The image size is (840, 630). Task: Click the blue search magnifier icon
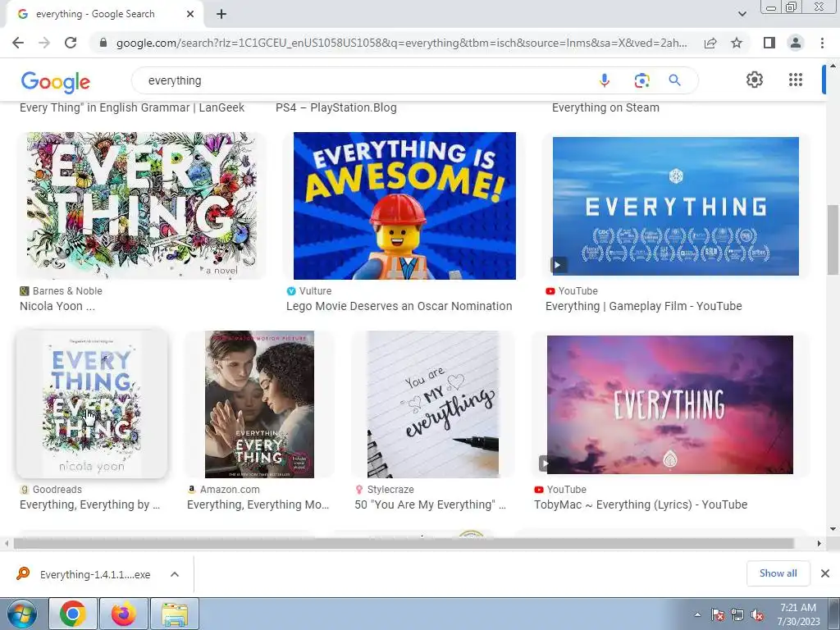[674, 80]
